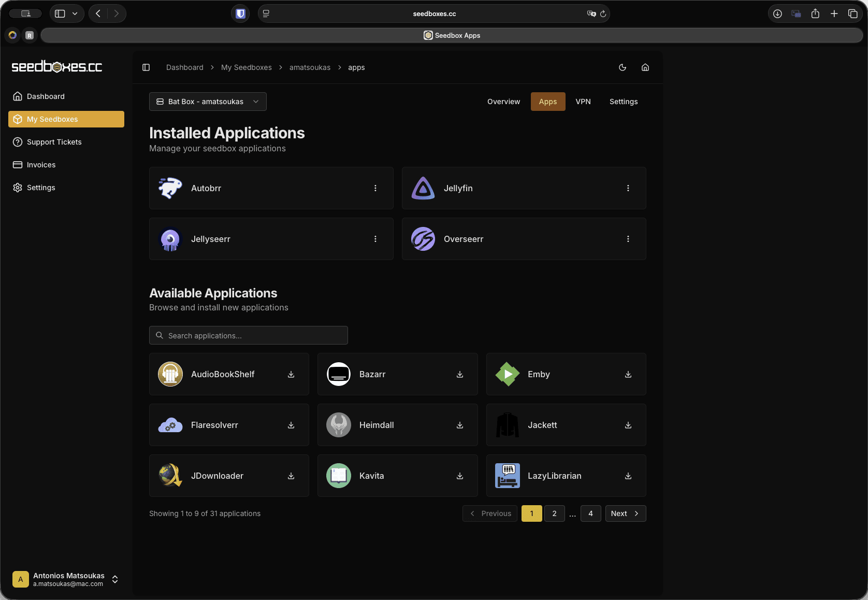The width and height of the screenshot is (868, 600).
Task: Open the seedbox Settings tab
Action: [624, 102]
